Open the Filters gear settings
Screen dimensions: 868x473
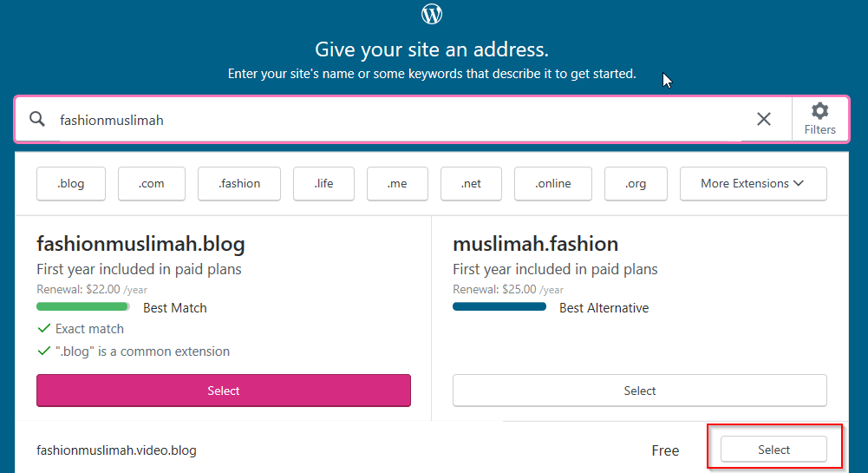(819, 119)
